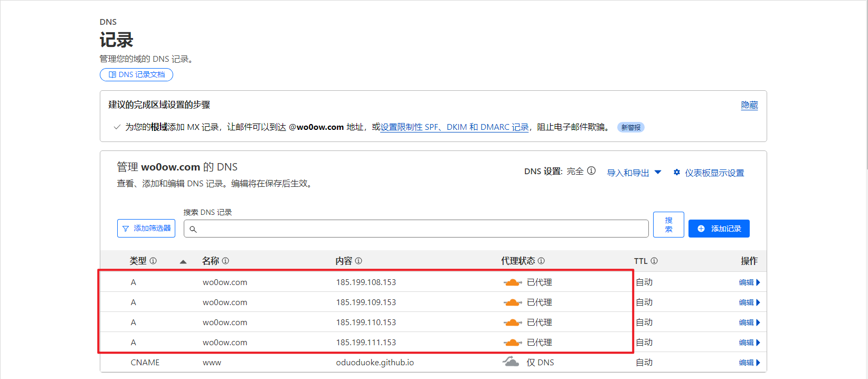Screen dimensions: 868x379
Task: Expand 编辑 for the www CNAME record
Action: click(x=749, y=363)
